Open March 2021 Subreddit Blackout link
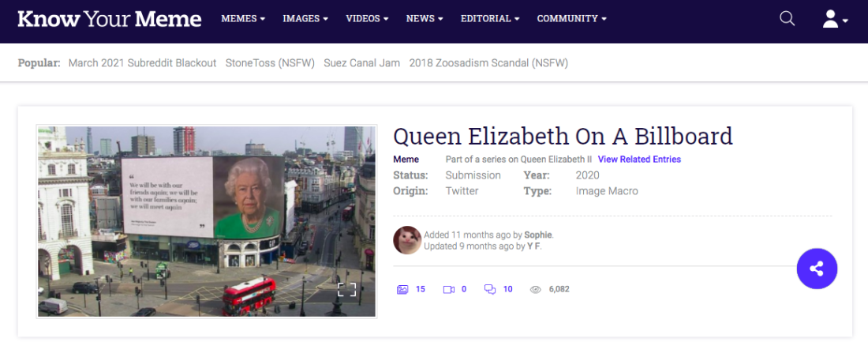The height and width of the screenshot is (357, 868). 142,62
